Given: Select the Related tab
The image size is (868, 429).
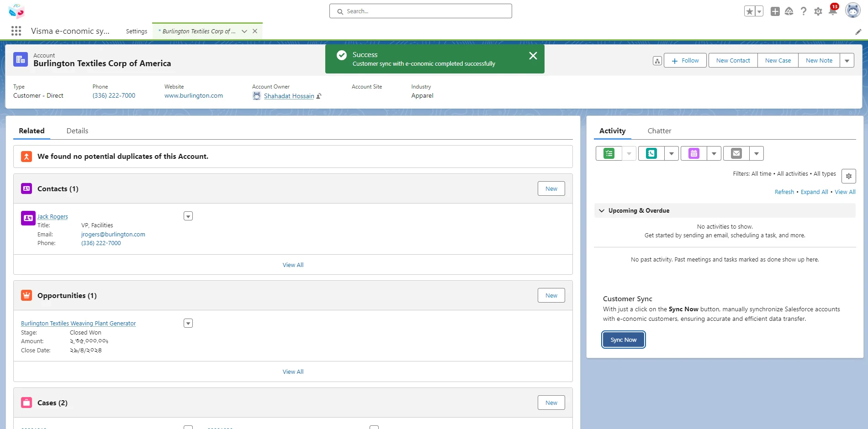Looking at the screenshot, I should coord(32,131).
